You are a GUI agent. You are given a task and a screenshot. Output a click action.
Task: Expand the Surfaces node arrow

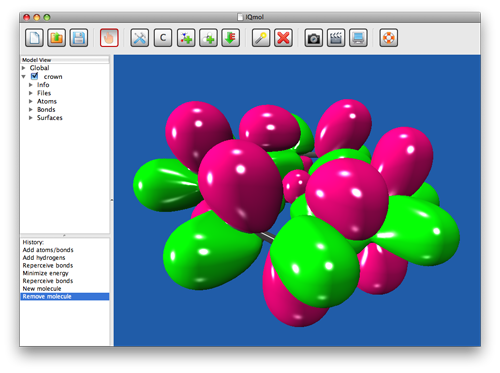click(31, 118)
